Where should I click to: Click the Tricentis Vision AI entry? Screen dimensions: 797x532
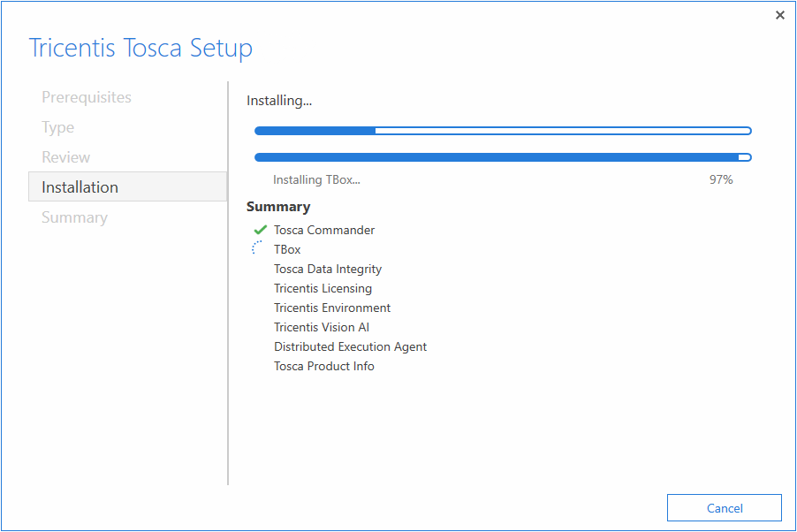[322, 327]
